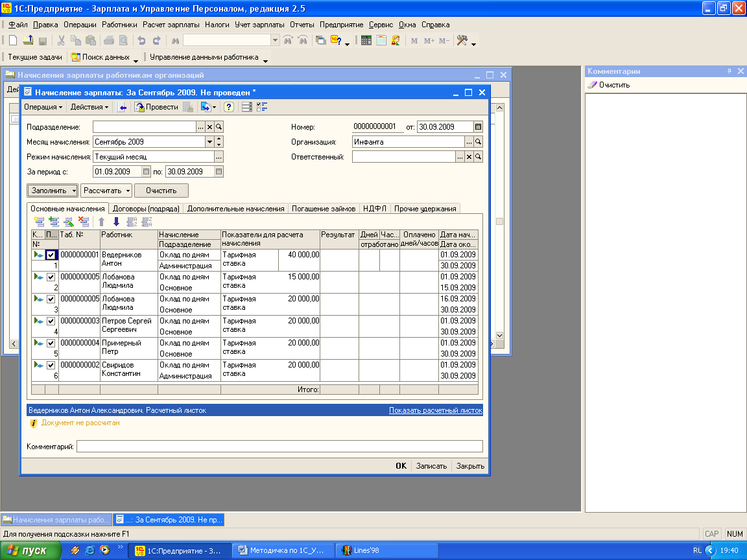This screenshot has height=560, width=747.
Task: Click the Месяц начисления spinner arrows
Action: [219, 142]
